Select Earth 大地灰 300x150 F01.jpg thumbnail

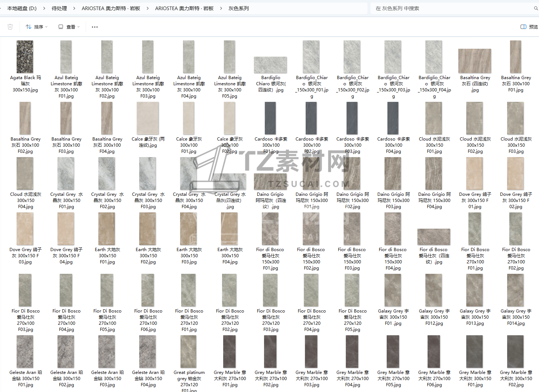click(107, 229)
